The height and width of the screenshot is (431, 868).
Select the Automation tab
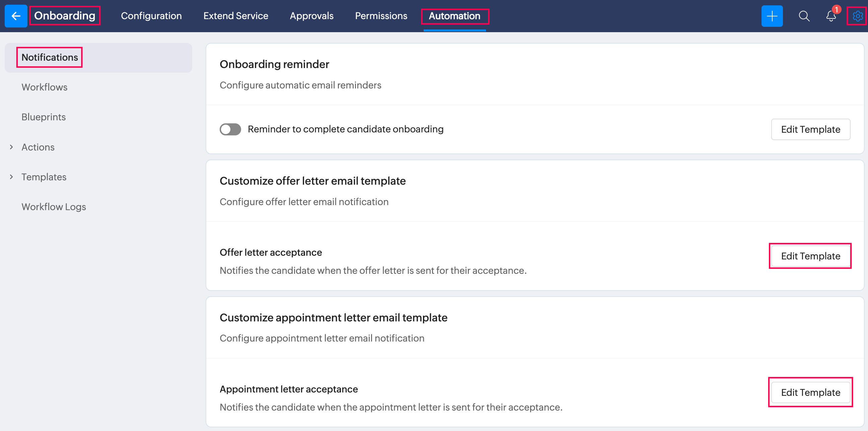point(454,16)
